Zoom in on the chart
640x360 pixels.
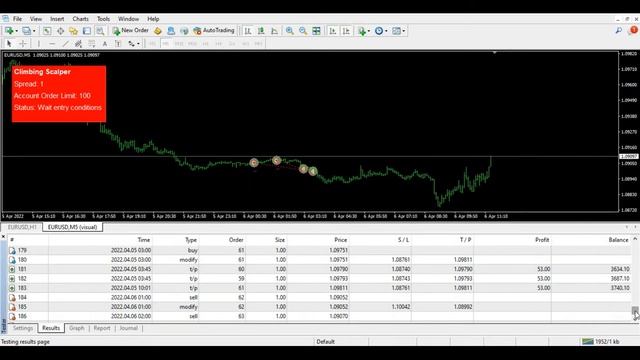[290, 31]
